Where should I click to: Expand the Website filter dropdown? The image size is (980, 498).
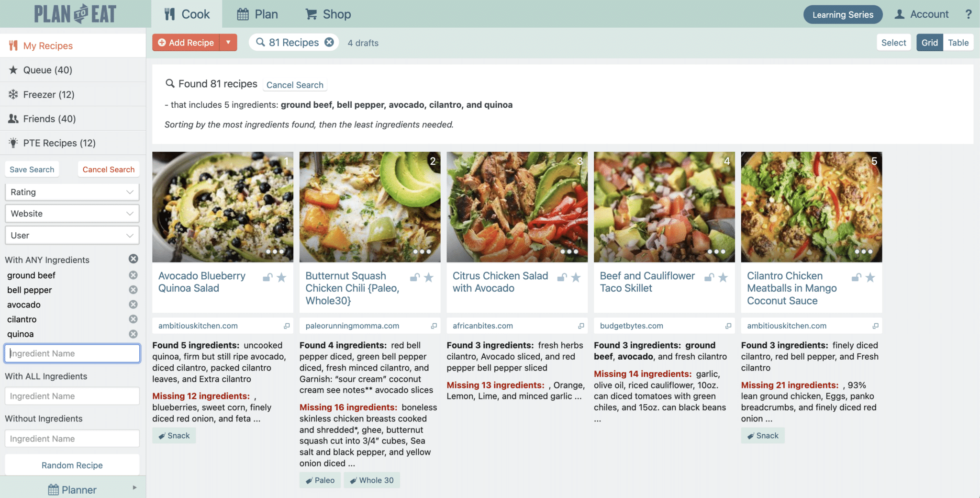tap(72, 214)
